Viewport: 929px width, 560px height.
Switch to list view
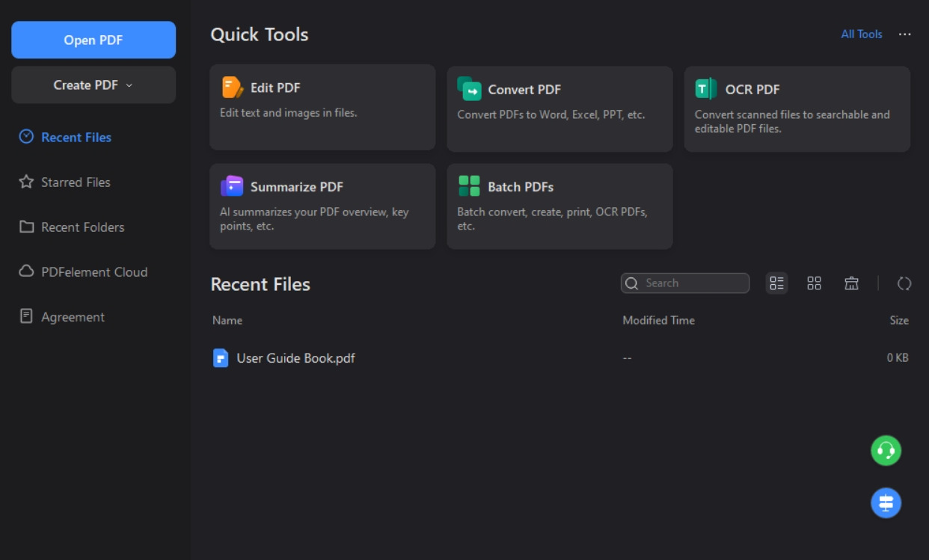[777, 283]
